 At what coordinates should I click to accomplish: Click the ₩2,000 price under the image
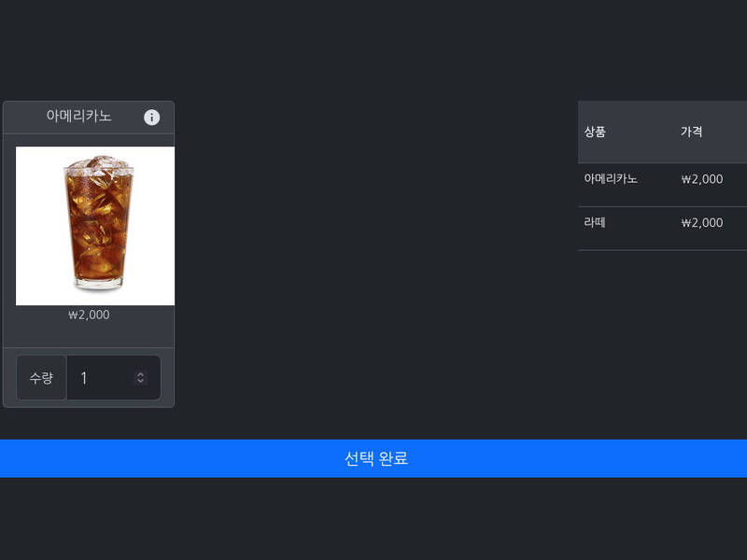point(89,315)
